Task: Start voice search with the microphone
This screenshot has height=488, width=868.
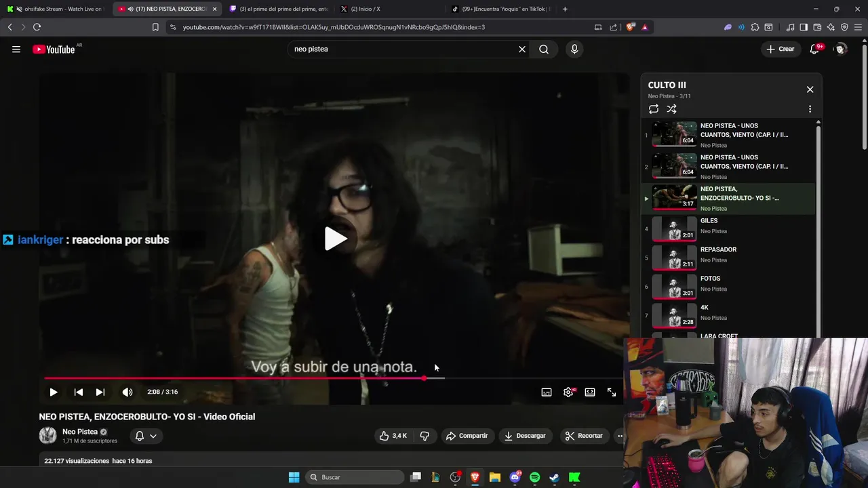Action: point(574,49)
